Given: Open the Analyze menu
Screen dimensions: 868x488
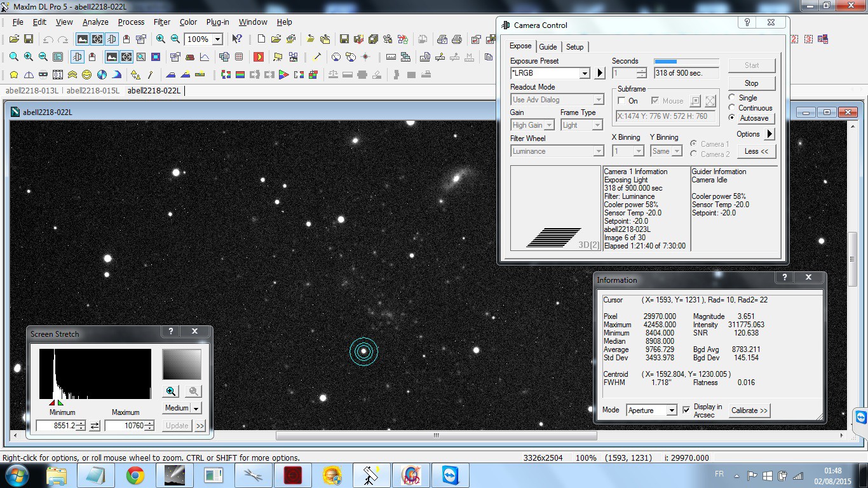Looking at the screenshot, I should (x=95, y=22).
